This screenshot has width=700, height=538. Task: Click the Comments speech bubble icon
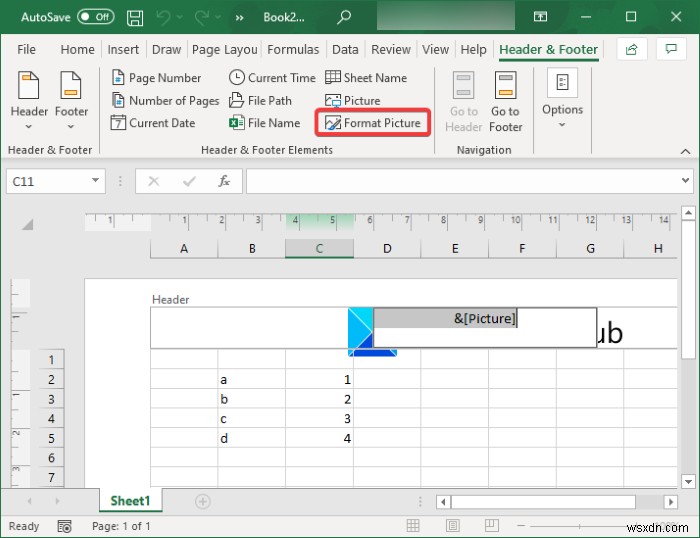pos(671,49)
